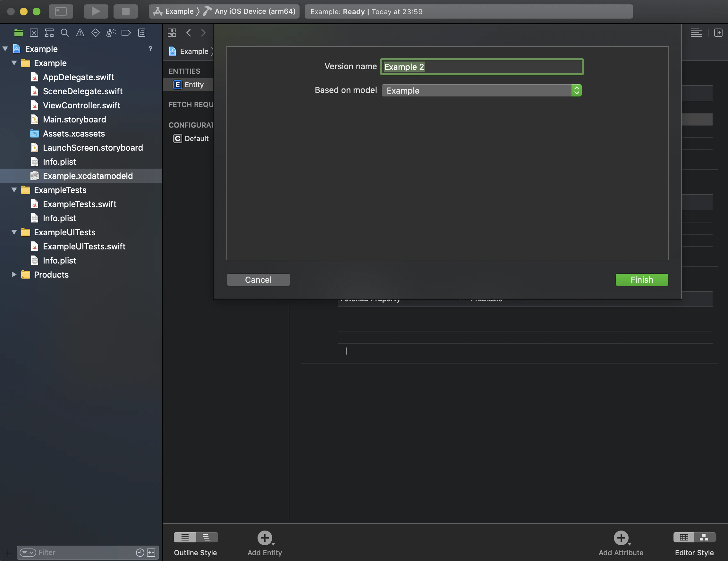Viewport: 728px width, 561px height.
Task: Select the Default configuration
Action: (x=191, y=138)
